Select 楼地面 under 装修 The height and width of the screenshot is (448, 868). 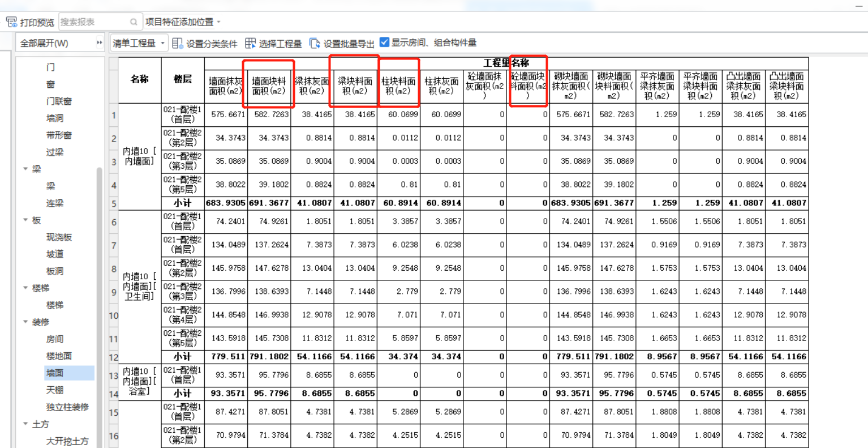click(x=59, y=356)
